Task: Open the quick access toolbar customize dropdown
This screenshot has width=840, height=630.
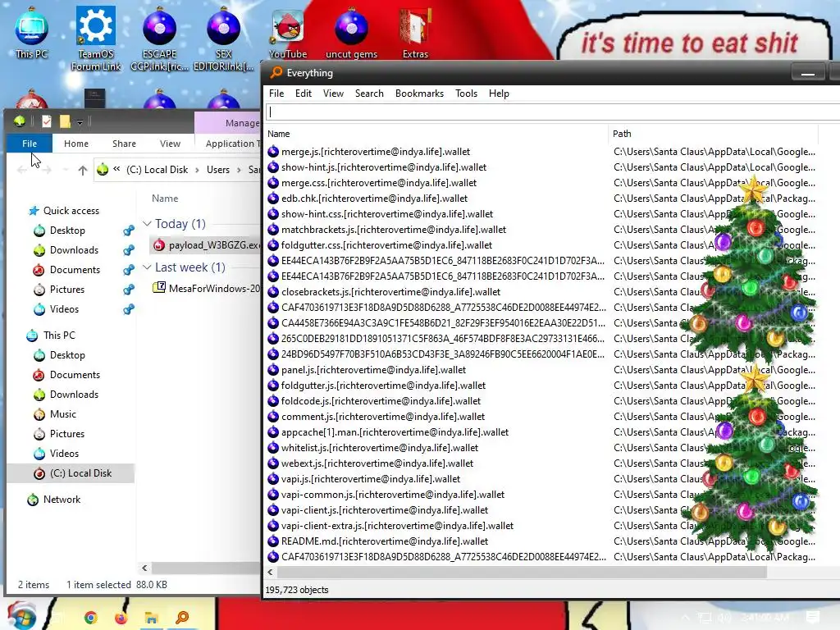Action: [80, 122]
